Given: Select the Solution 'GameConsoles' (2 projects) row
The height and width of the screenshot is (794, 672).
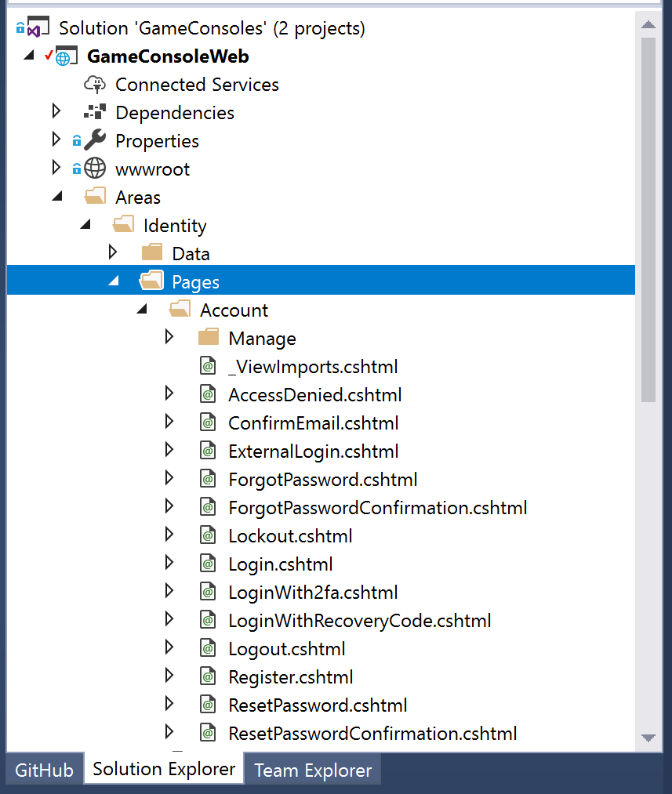Looking at the screenshot, I should (x=321, y=28).
